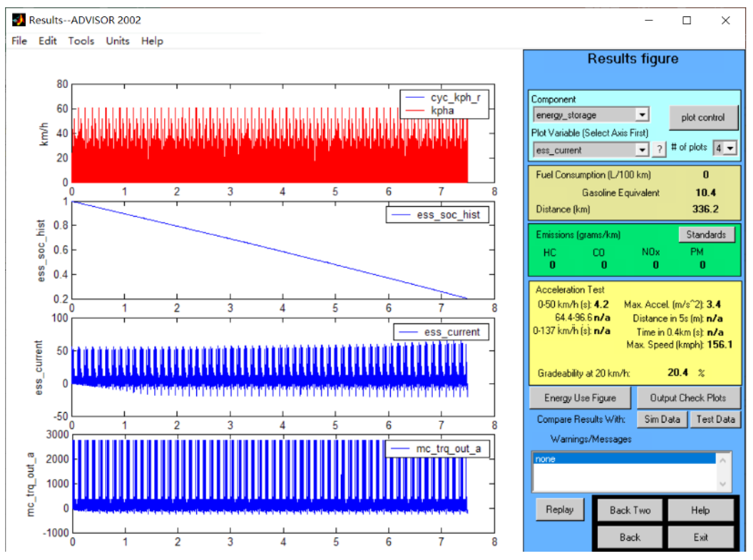This screenshot has width=753, height=560.
Task: Open the Energy Use Figure
Action: pos(580,398)
